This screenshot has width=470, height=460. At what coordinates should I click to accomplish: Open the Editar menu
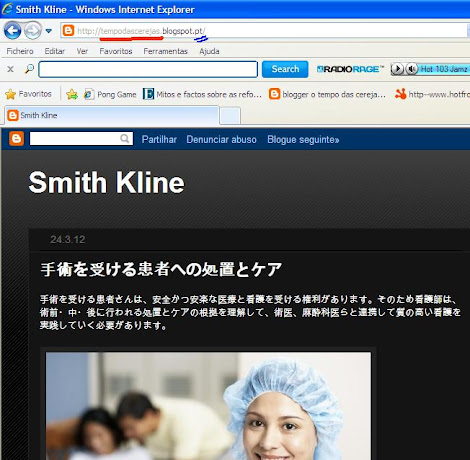tap(55, 51)
